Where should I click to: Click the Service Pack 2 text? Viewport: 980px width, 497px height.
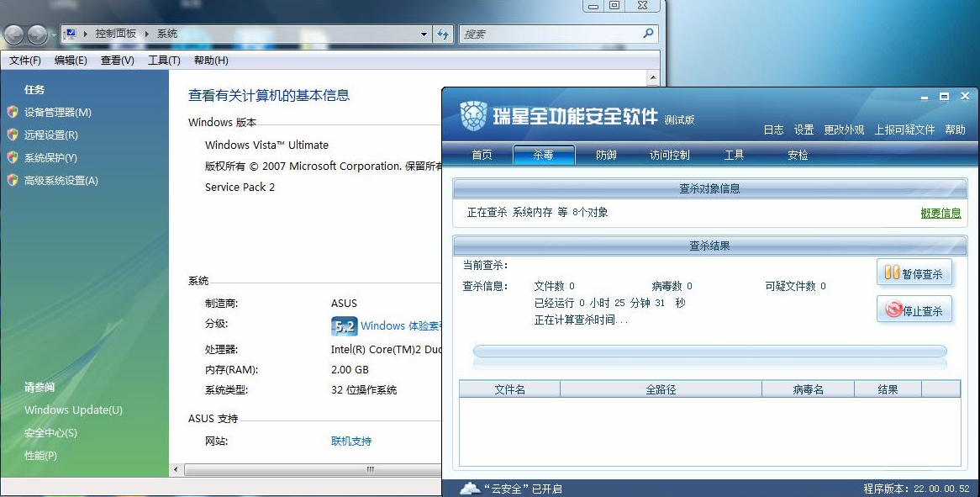[240, 187]
